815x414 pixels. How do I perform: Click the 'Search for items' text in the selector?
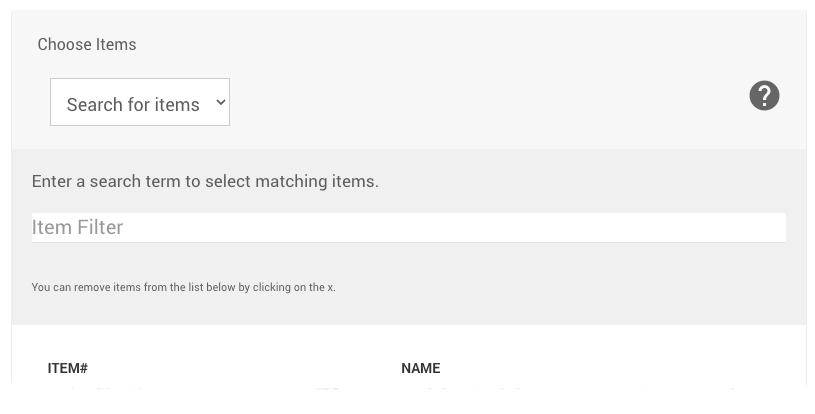pos(133,104)
